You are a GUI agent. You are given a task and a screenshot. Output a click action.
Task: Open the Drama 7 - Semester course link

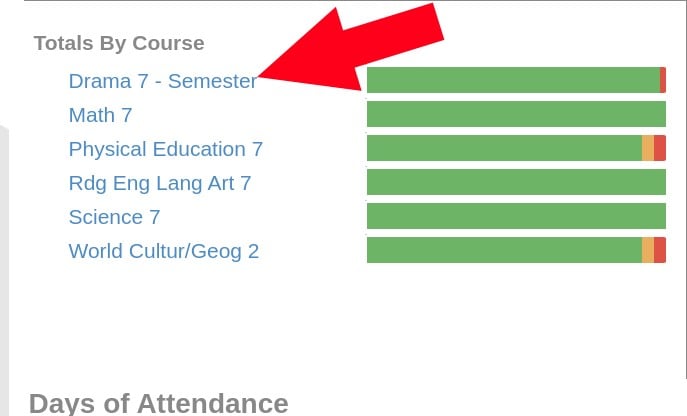162,81
